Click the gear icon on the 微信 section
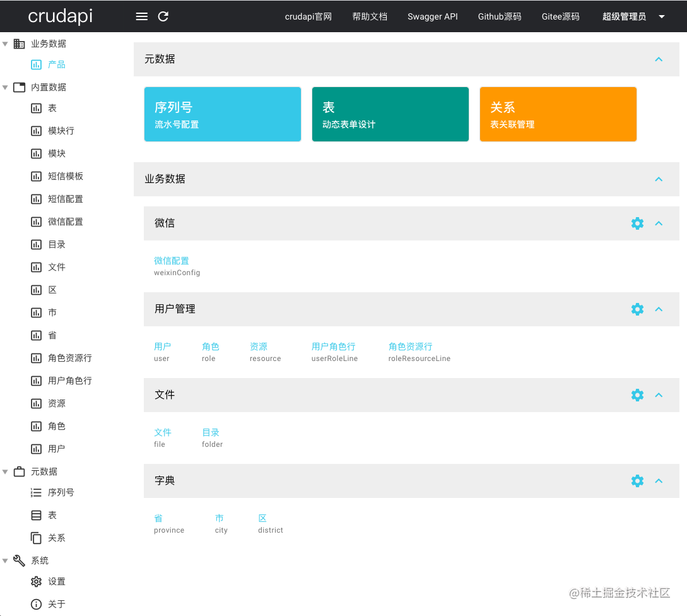This screenshot has width=687, height=616. pos(637,223)
